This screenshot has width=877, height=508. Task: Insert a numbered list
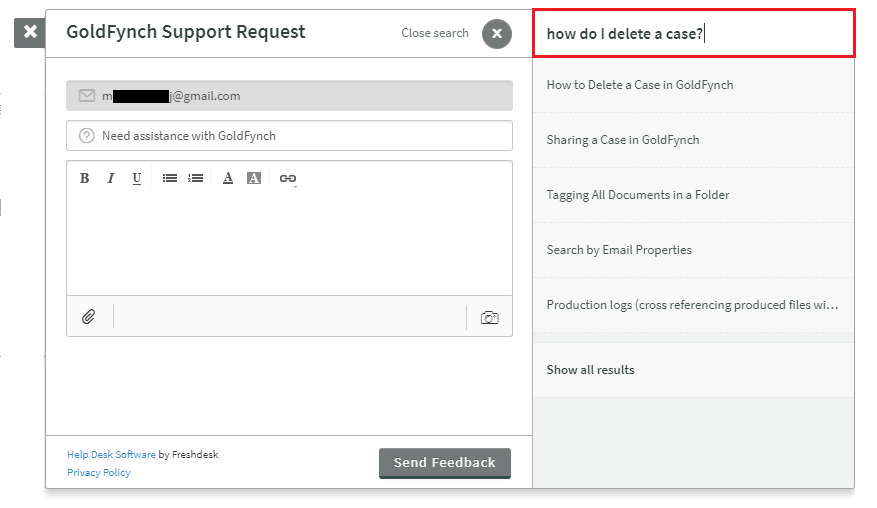(195, 178)
